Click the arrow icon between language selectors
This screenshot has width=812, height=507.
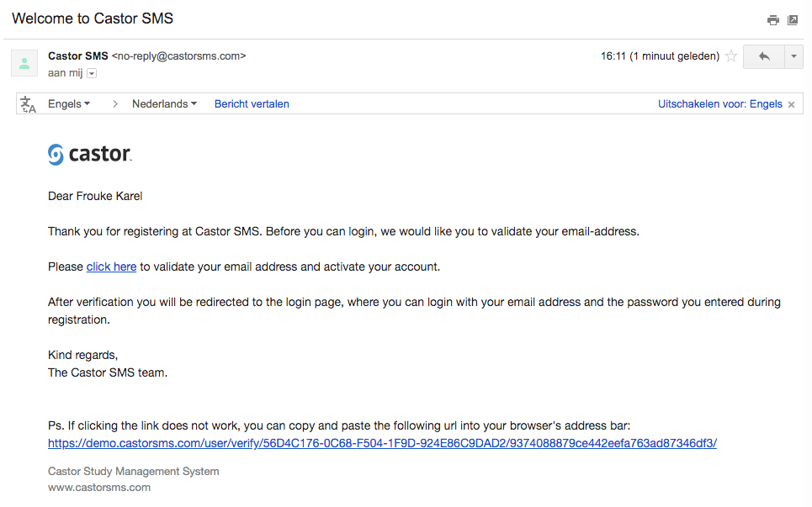(x=115, y=104)
